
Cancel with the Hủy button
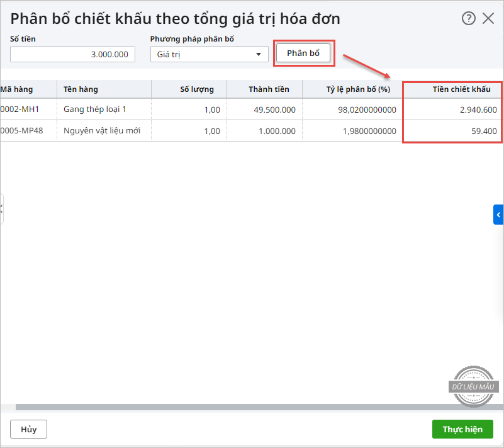point(28,429)
